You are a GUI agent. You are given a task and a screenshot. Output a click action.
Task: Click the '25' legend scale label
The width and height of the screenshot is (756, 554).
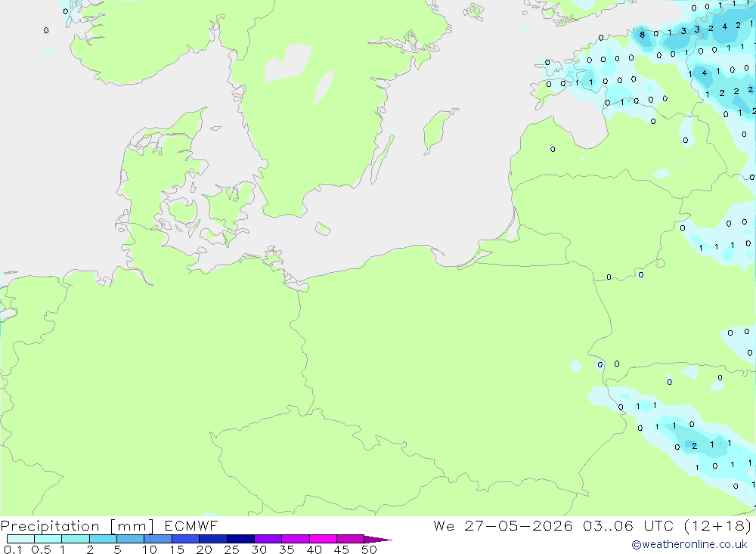click(231, 549)
